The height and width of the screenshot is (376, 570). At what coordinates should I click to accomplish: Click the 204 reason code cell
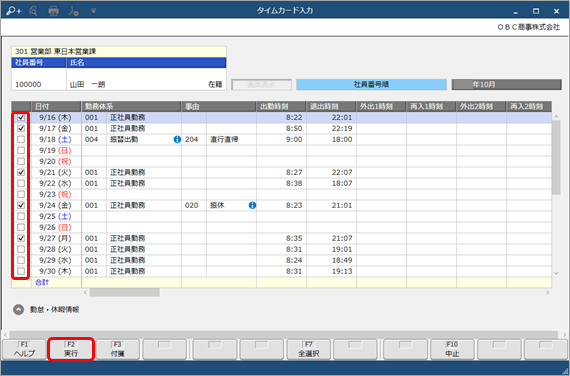click(x=194, y=139)
